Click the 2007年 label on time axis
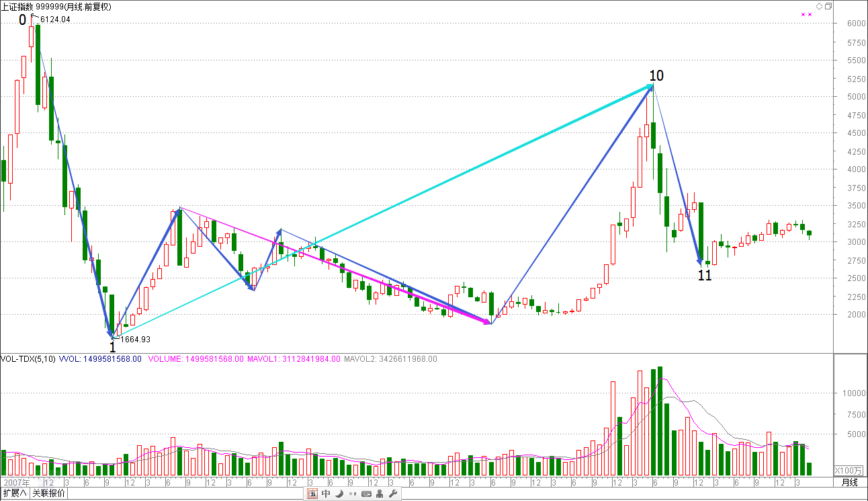The width and height of the screenshot is (868, 501). [17, 483]
